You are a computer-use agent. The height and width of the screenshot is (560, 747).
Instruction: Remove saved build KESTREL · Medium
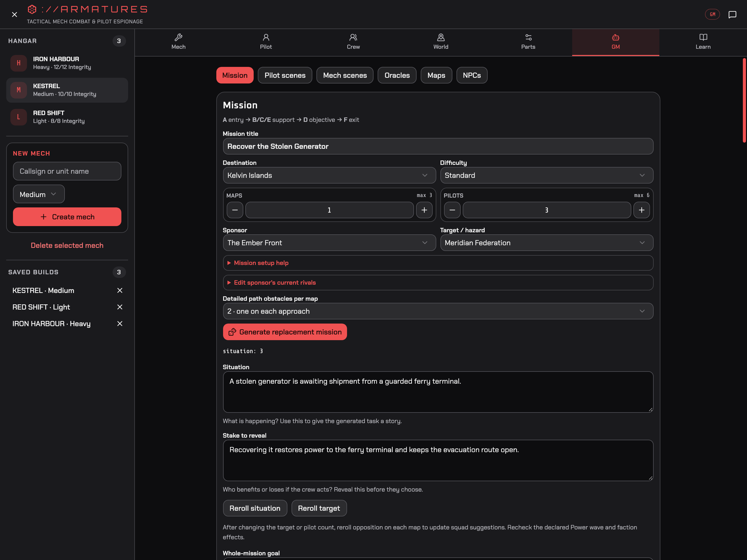[x=120, y=290]
